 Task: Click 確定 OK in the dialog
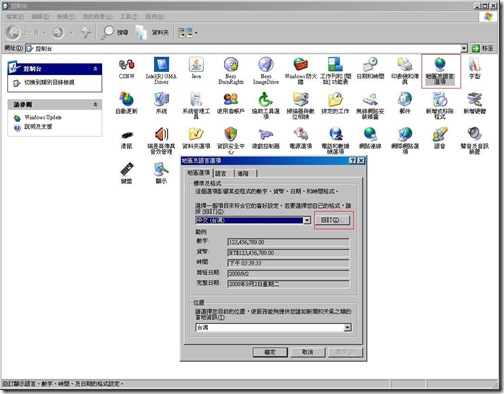point(270,352)
